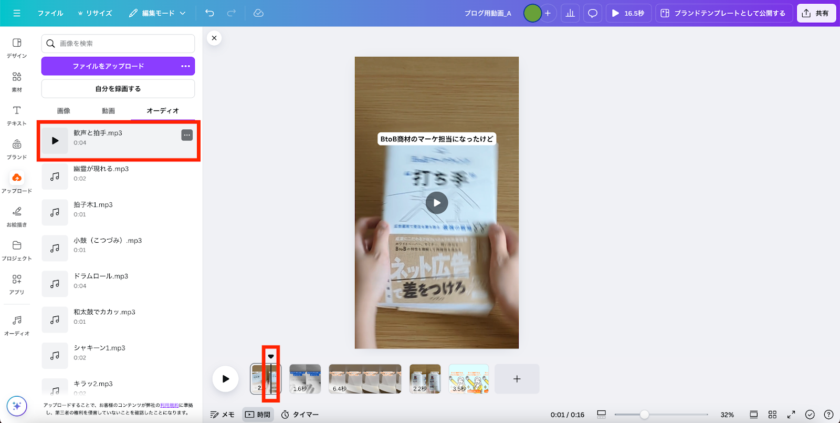Open the ファイル (File) menu
Image resolution: width=840 pixels, height=423 pixels.
pos(50,13)
